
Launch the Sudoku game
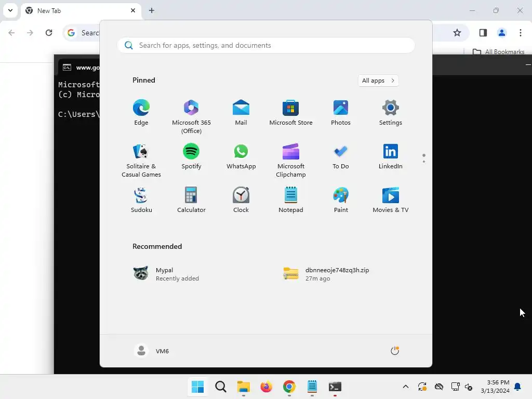click(x=141, y=200)
